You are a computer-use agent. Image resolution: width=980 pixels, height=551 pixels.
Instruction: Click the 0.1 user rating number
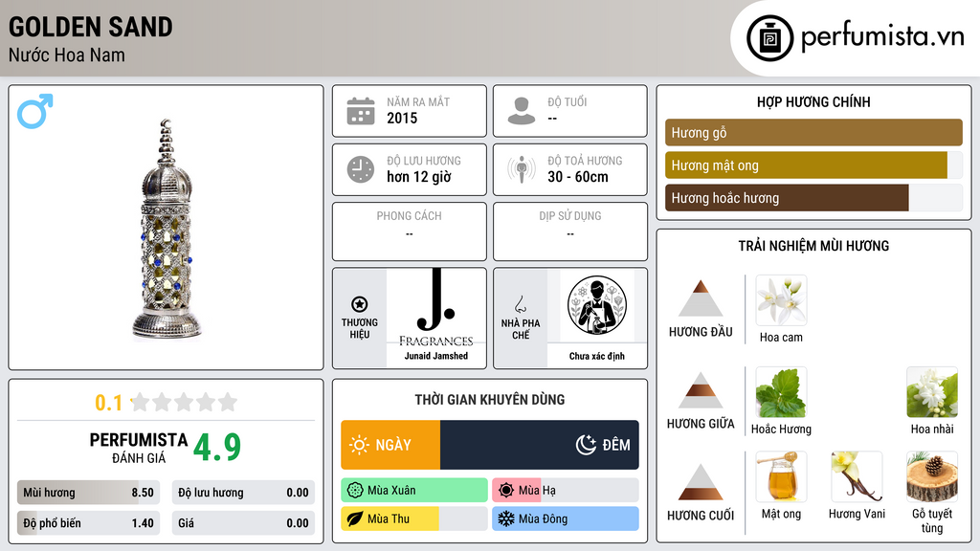click(x=109, y=403)
